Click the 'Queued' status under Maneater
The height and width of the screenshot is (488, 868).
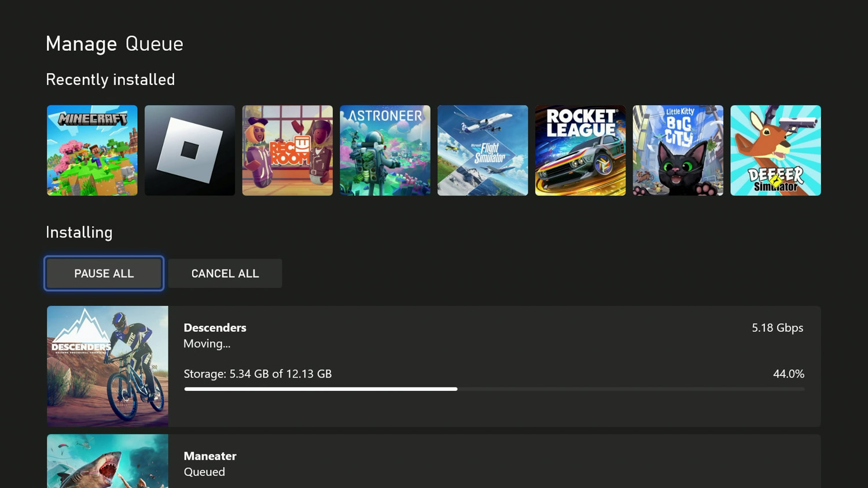(204, 472)
